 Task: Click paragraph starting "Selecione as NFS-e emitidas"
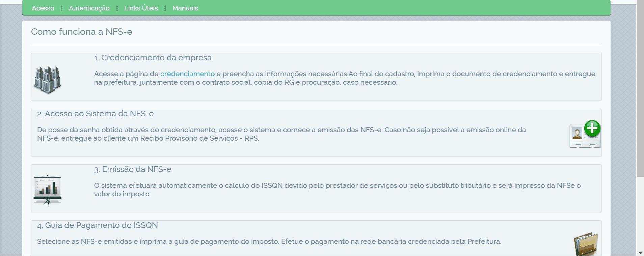click(x=269, y=241)
